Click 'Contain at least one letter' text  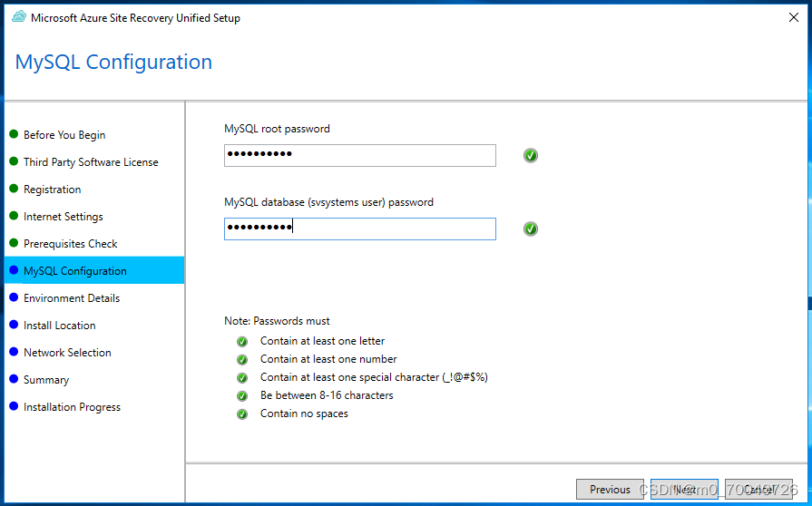tap(322, 341)
